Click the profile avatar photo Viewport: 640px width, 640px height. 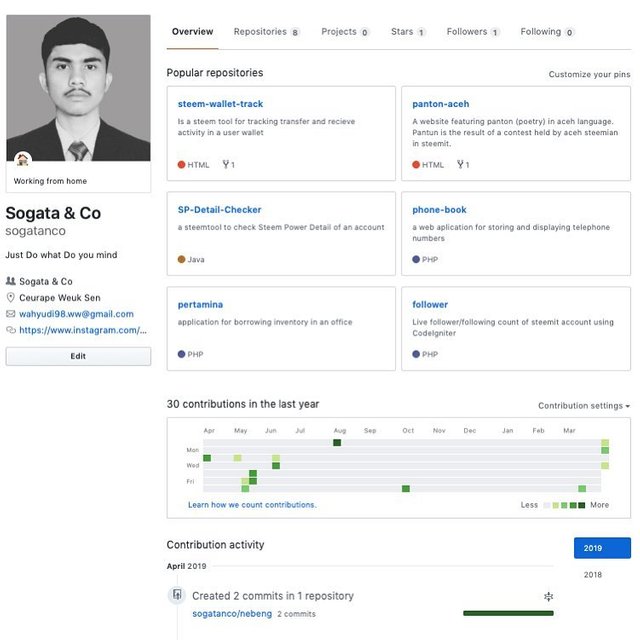(78, 88)
